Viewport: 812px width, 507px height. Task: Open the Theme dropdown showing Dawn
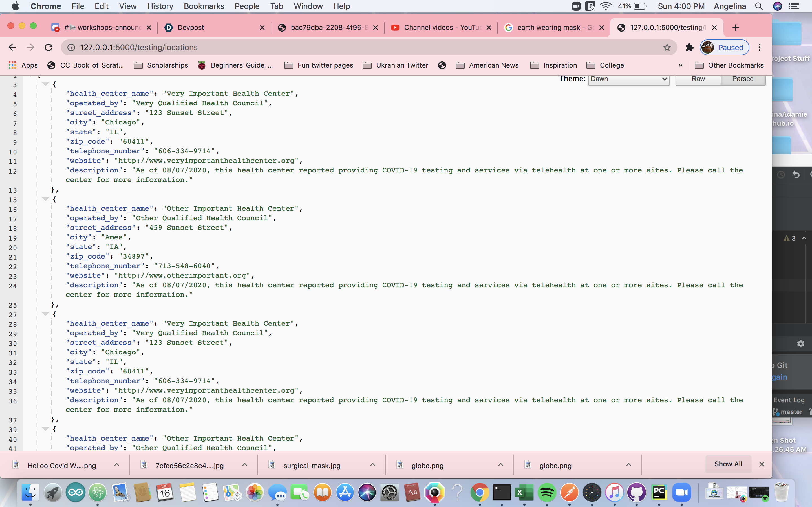[x=628, y=79]
